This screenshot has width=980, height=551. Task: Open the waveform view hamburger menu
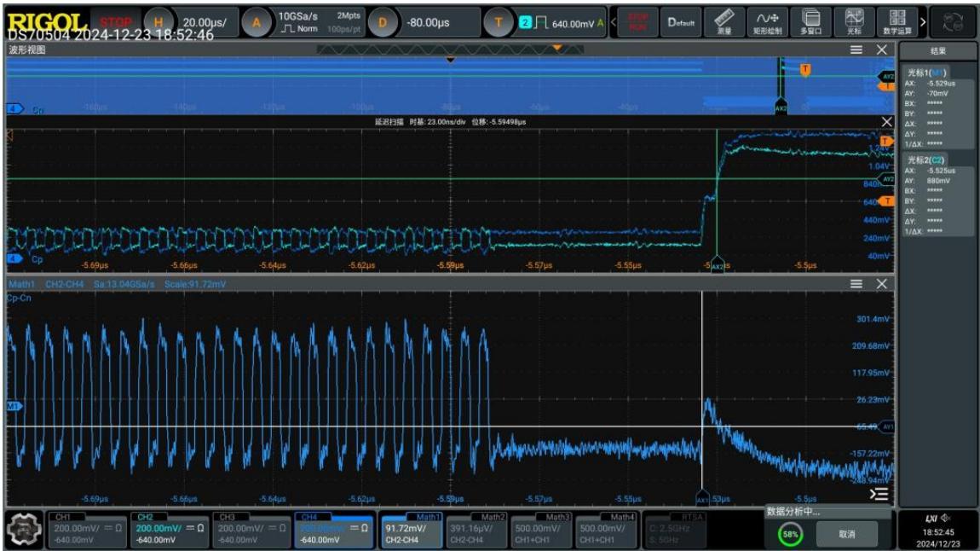click(x=856, y=49)
